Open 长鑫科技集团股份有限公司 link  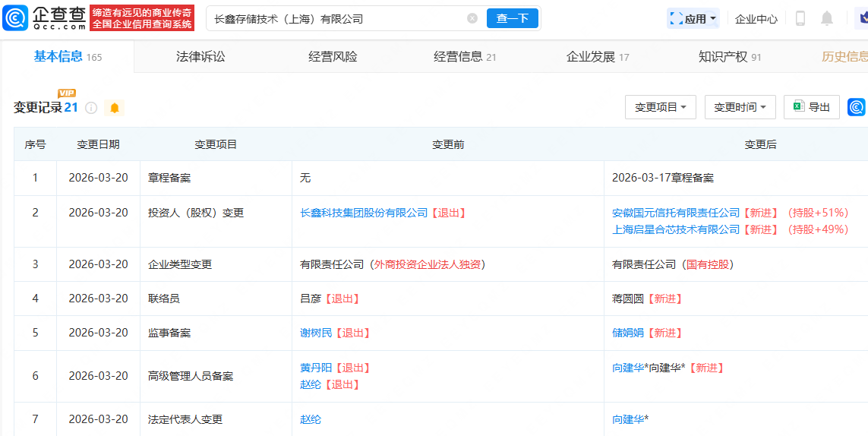pos(364,213)
